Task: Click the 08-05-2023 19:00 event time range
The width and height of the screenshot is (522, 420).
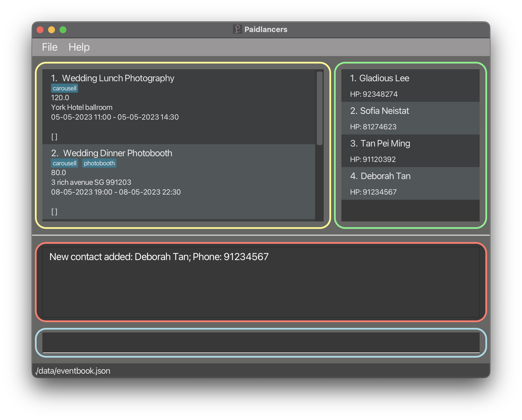Action: (x=116, y=192)
